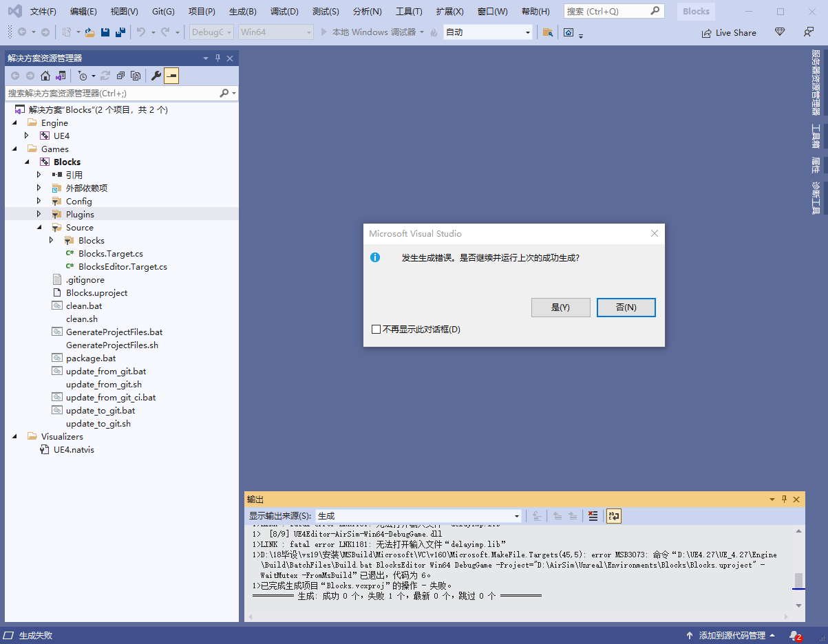Click the search icon in Solution Explorer search box
The image size is (828, 644).
pos(224,93)
